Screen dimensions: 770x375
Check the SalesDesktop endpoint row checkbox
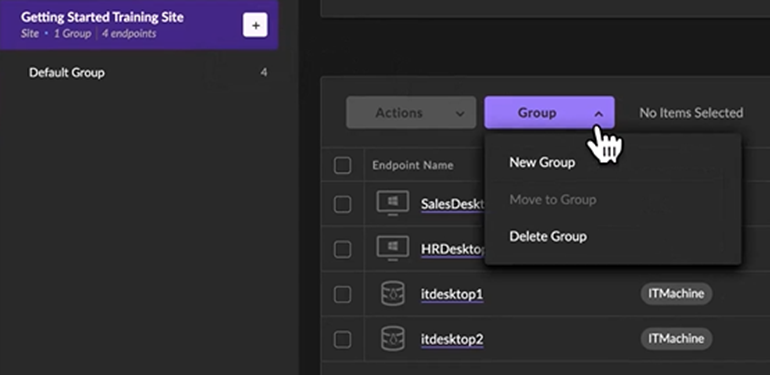[x=342, y=204]
